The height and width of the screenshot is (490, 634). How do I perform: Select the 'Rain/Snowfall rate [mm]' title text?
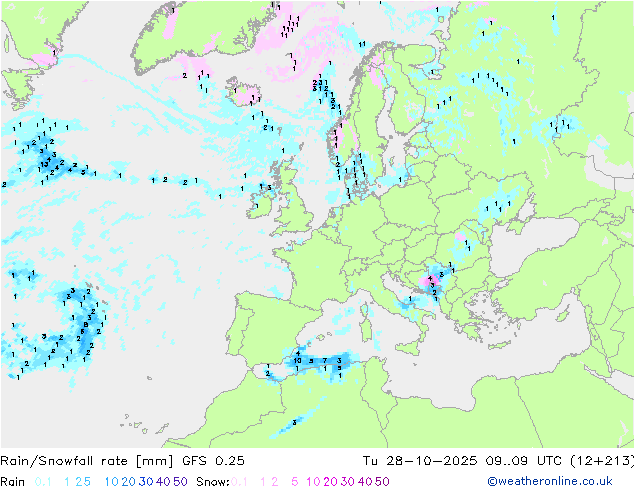tap(87, 461)
